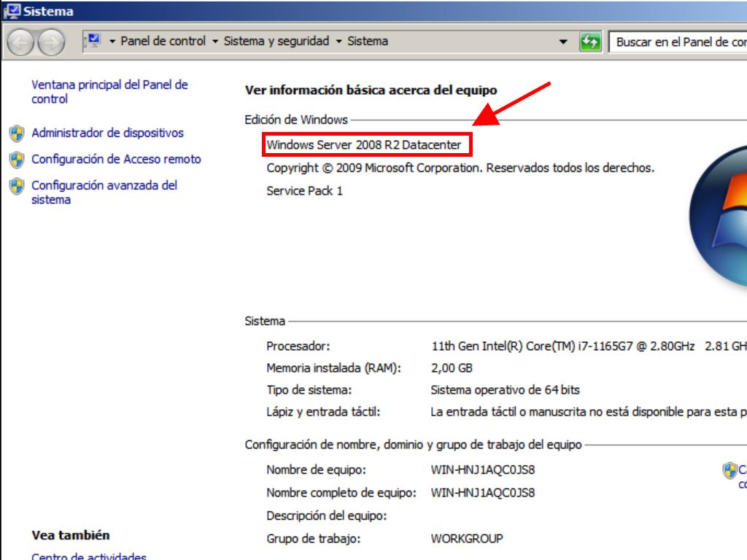
Task: Click the shield icon beside Administrador de dispositivos
Action: pos(16,133)
